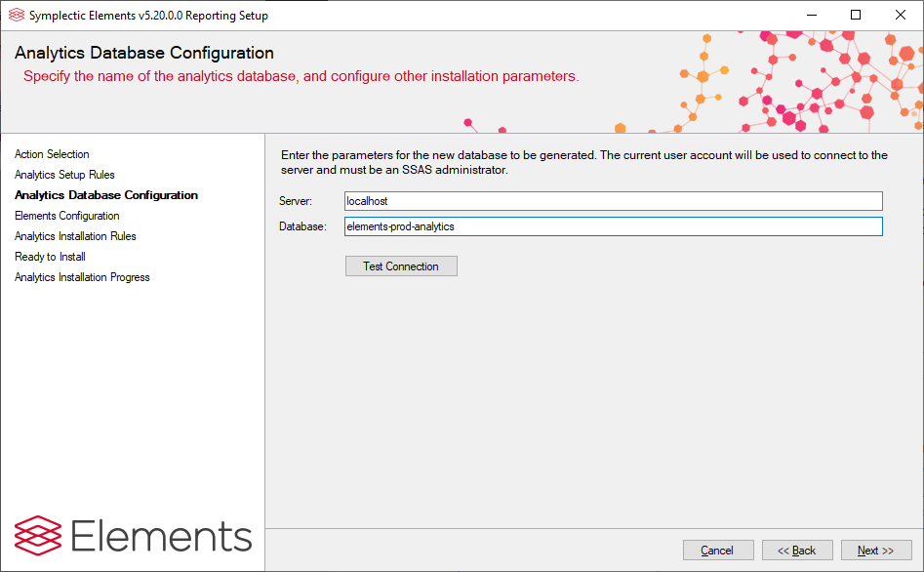The height and width of the screenshot is (572, 924).
Task: Minimize the Reporting Setup window
Action: point(812,16)
